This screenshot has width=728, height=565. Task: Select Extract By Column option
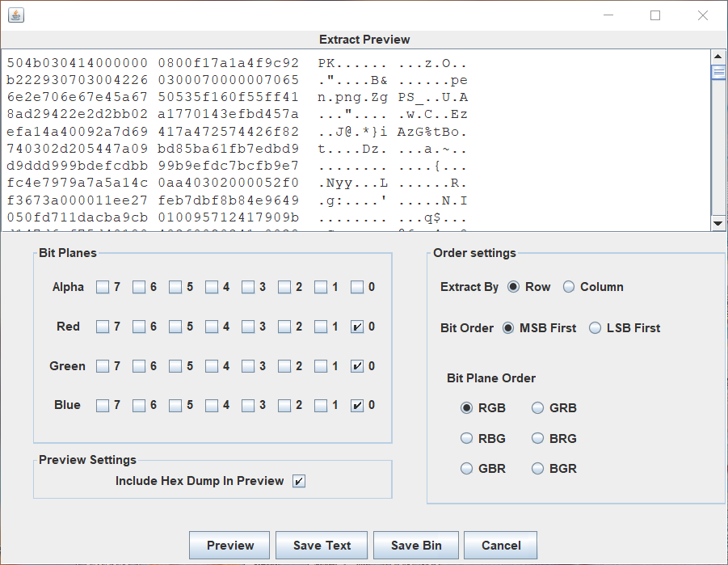point(569,287)
